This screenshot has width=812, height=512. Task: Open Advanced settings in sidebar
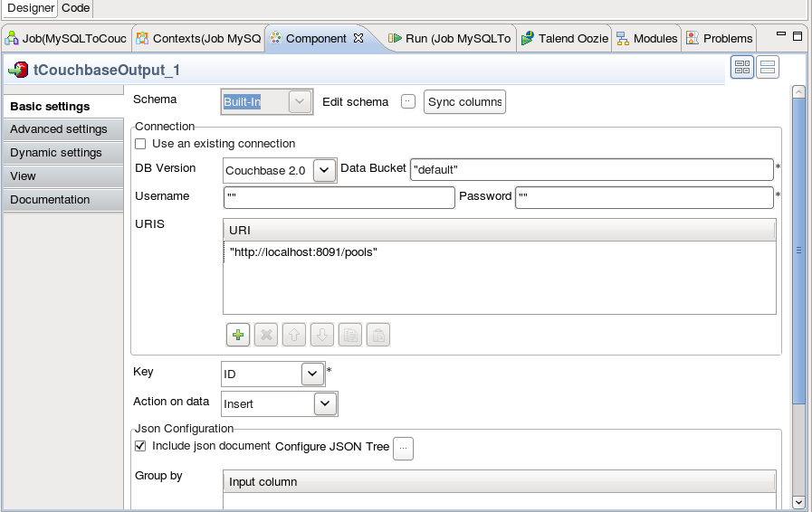(63, 129)
